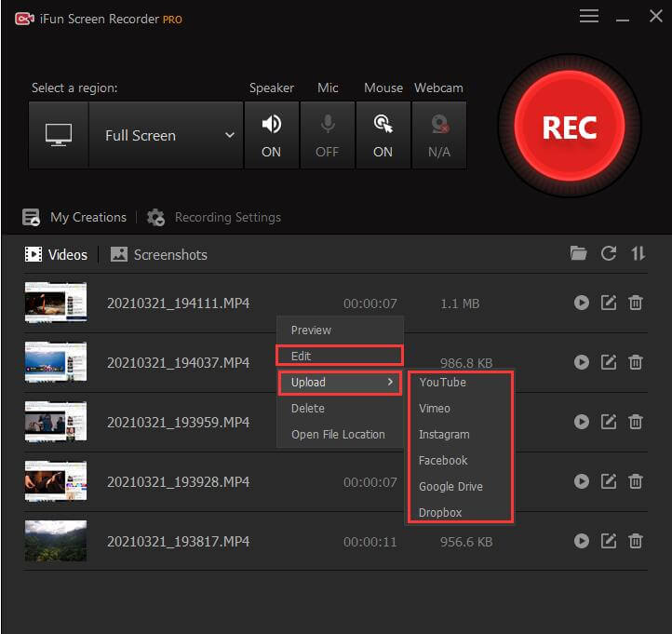Choose Delete in the context menu
The width and height of the screenshot is (672, 634).
[341, 408]
